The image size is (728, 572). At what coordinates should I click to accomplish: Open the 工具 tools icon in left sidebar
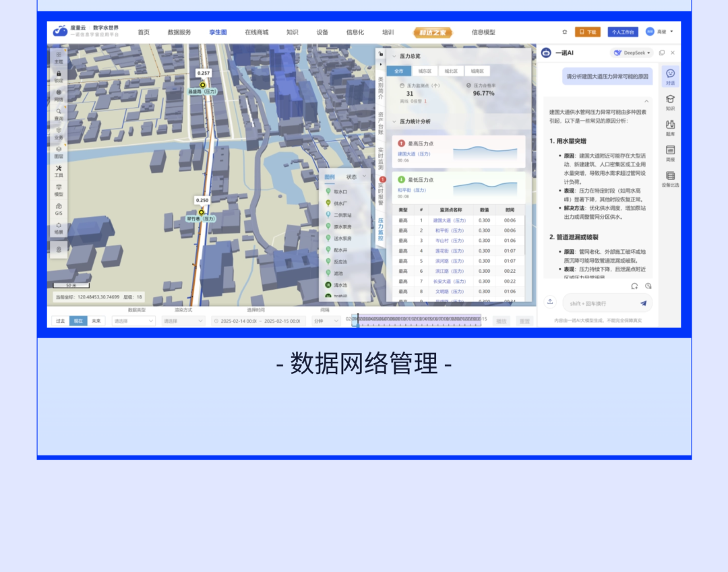click(59, 170)
